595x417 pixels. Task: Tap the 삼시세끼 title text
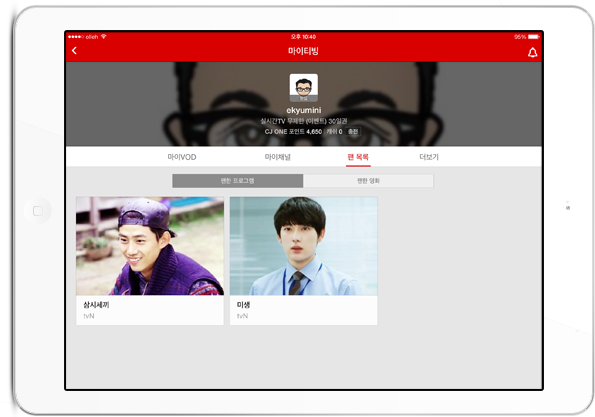pos(96,304)
